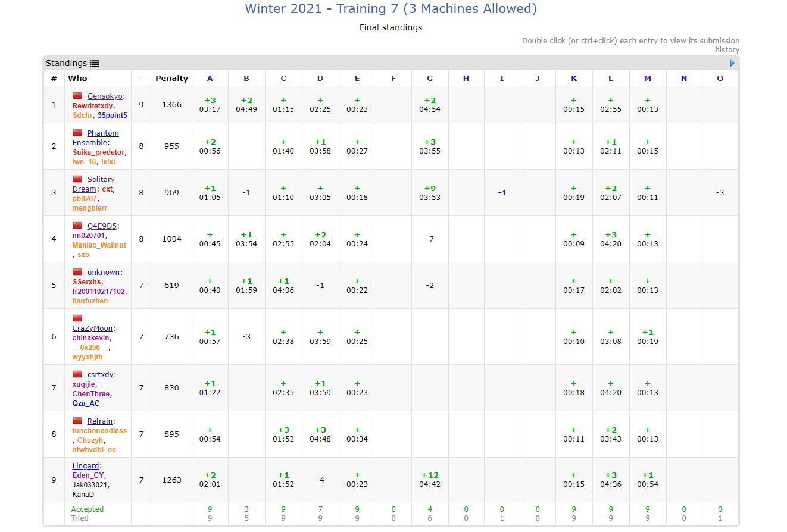Open the Winter 2021 Training 7 contest title

(391, 9)
